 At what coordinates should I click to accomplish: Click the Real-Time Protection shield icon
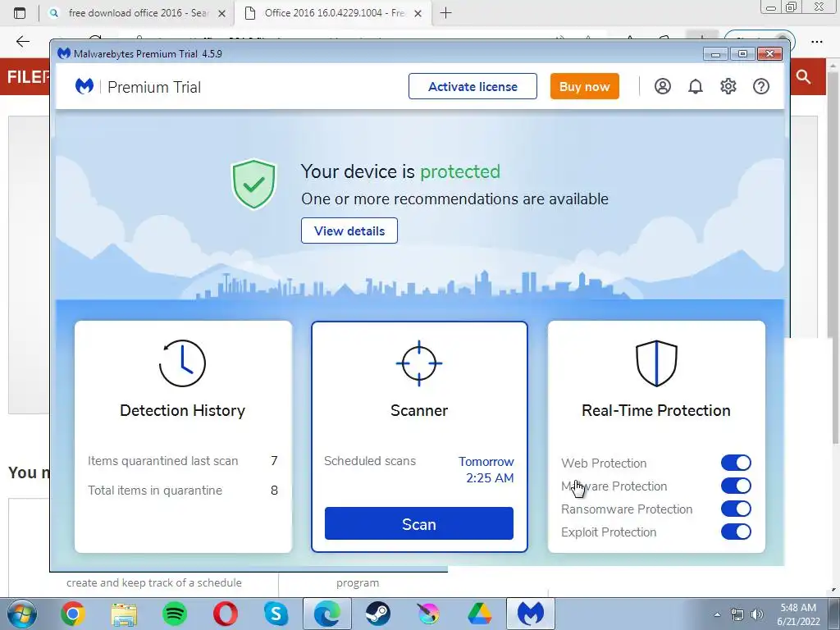pos(656,363)
